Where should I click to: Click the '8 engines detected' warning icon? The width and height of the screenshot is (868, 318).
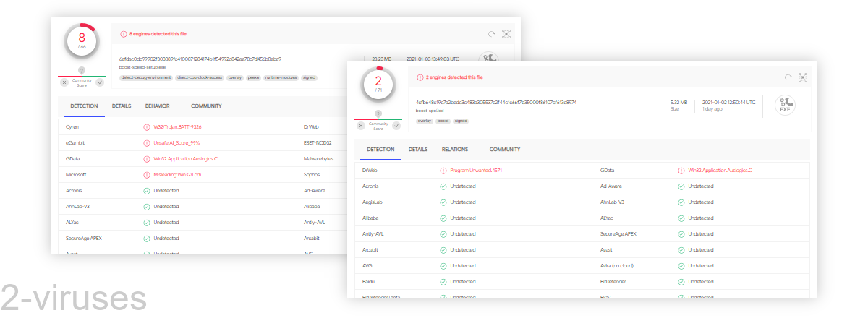123,34
